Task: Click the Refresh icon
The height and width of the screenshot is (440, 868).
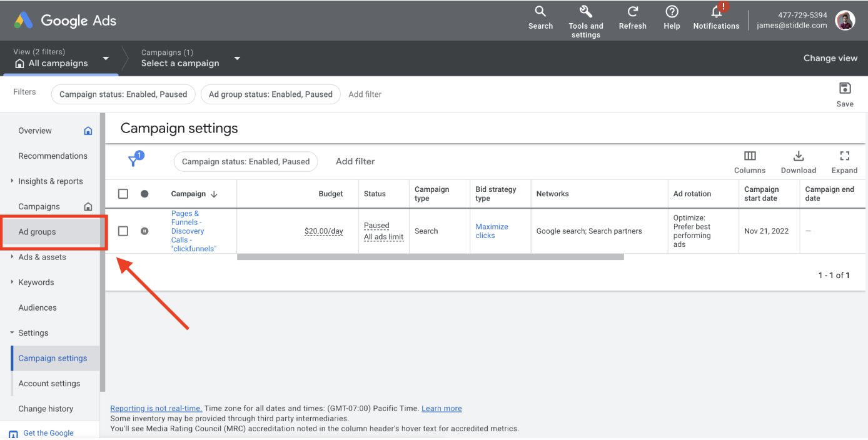Action: [632, 11]
